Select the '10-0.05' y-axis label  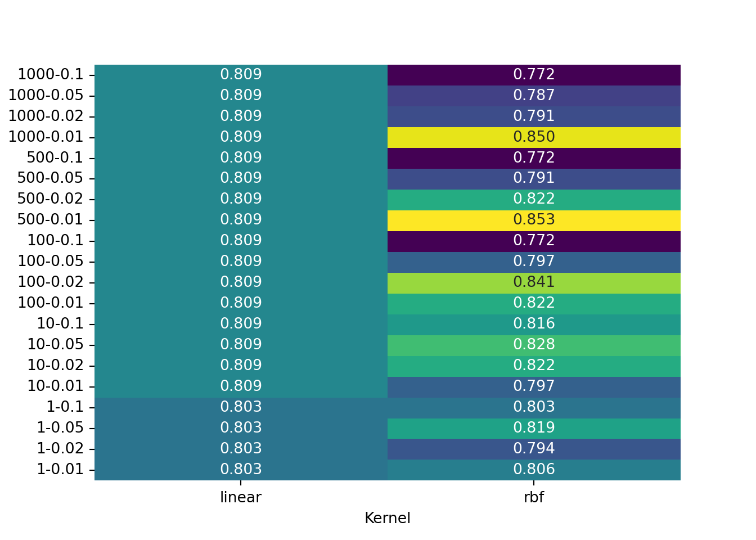[56, 345]
